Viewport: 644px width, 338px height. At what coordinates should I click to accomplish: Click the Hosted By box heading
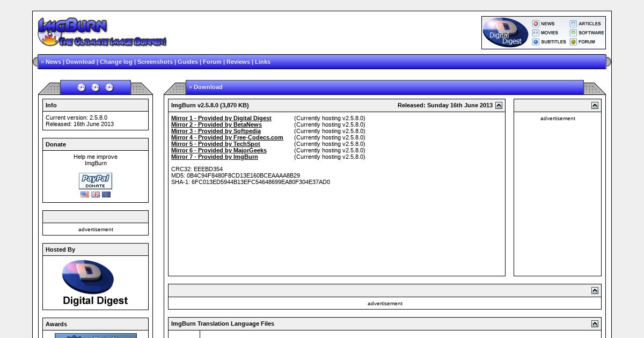tap(60, 249)
